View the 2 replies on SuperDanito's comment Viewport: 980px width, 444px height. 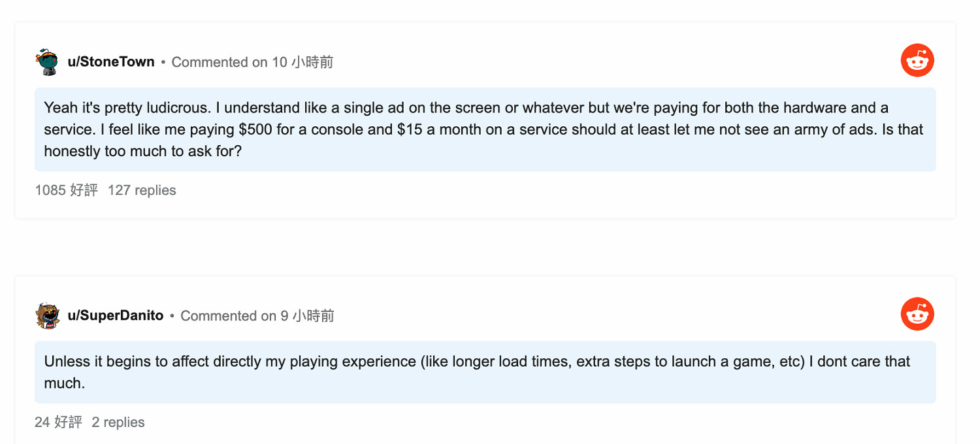(x=118, y=422)
